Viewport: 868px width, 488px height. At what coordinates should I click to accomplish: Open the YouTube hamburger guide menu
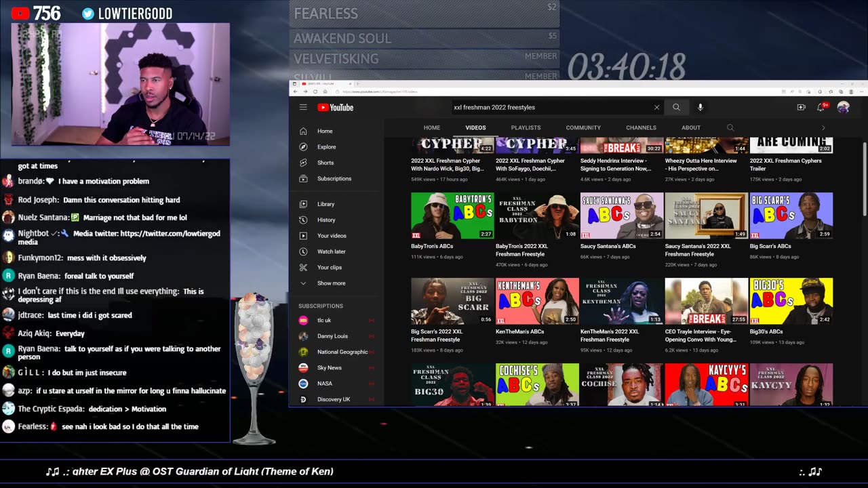point(303,107)
